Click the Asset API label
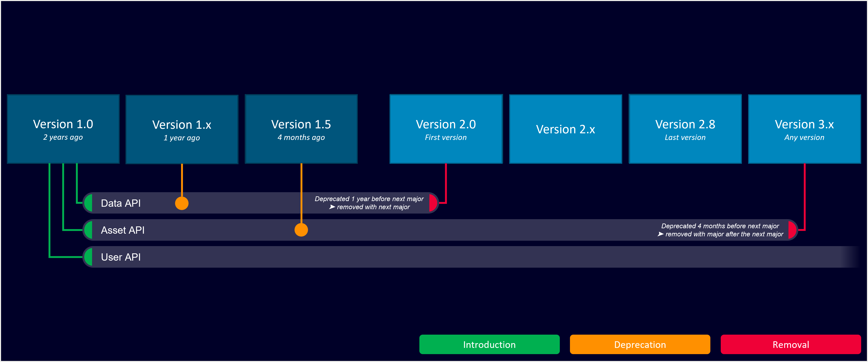The image size is (868, 362). pyautogui.click(x=123, y=230)
